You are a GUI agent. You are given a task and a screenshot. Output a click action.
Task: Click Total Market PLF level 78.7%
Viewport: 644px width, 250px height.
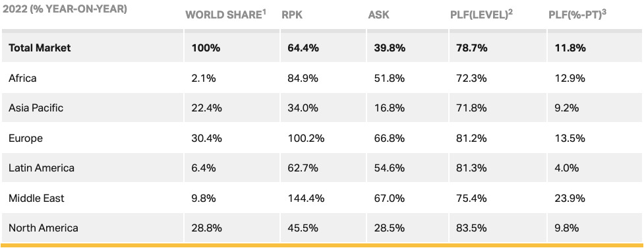[x=471, y=47]
